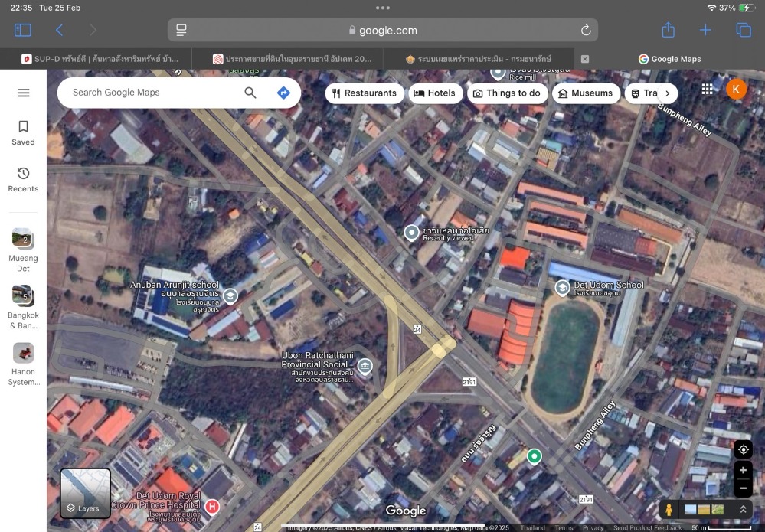
Task: Open Safari page settings in address bar
Action: pyautogui.click(x=181, y=30)
